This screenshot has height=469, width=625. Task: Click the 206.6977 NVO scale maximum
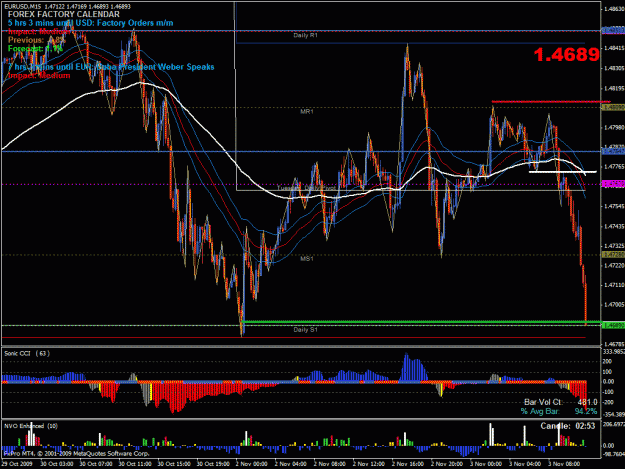pos(614,425)
